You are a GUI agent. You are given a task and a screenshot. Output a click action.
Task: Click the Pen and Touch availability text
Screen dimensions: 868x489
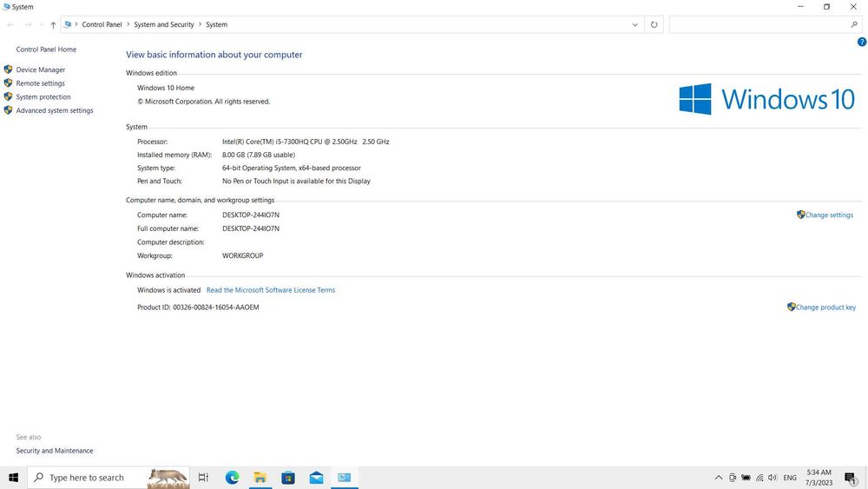pyautogui.click(x=296, y=181)
